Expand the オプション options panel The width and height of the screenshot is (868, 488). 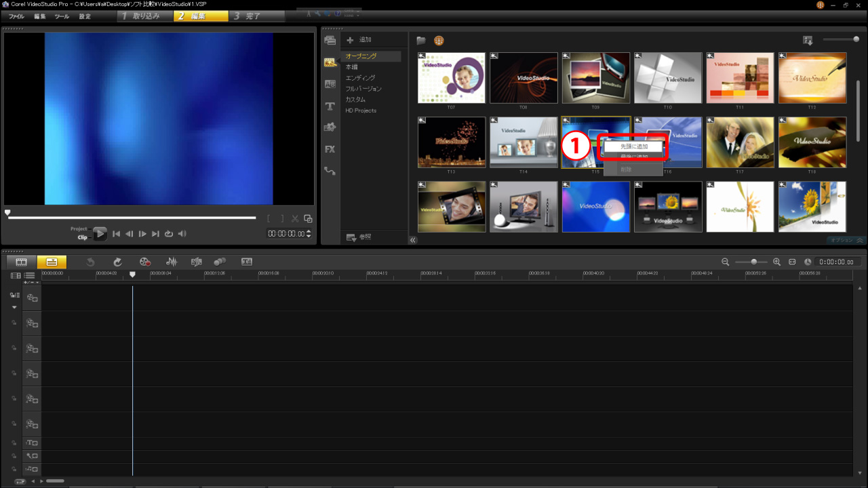pos(847,240)
